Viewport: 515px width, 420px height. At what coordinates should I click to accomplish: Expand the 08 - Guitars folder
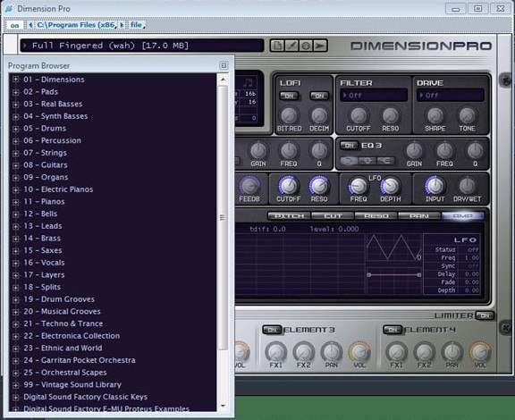(15, 165)
